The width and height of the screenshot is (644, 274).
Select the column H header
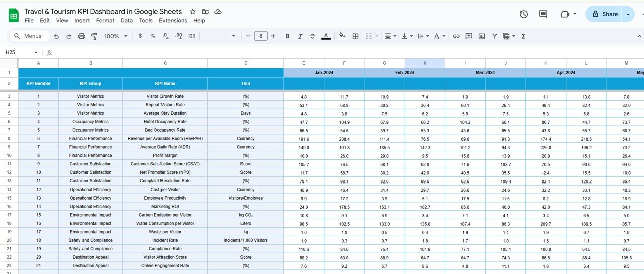(425, 63)
